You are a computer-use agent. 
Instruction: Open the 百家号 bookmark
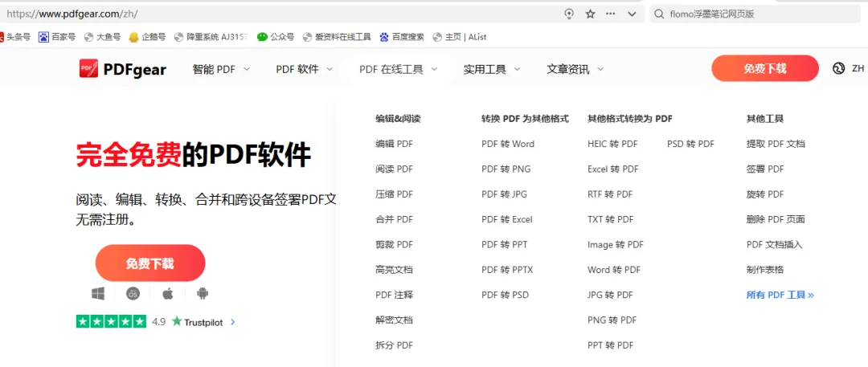[56, 37]
